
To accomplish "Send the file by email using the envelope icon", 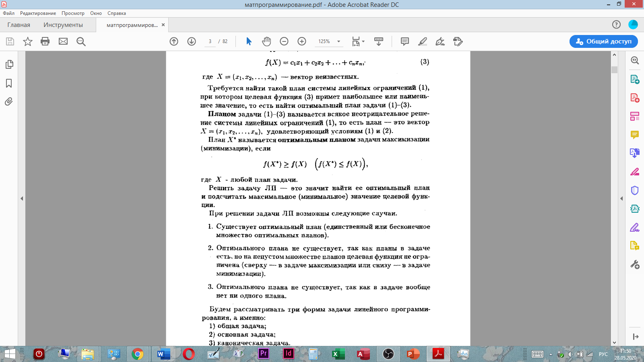I will click(x=63, y=41).
